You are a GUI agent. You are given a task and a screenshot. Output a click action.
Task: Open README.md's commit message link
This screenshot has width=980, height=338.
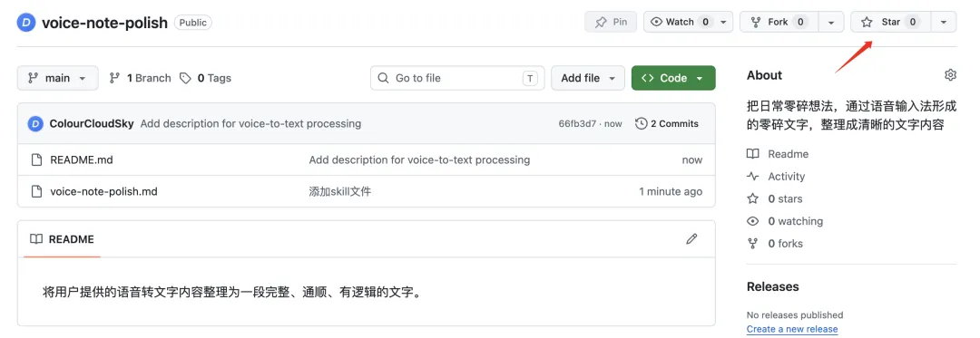(419, 159)
